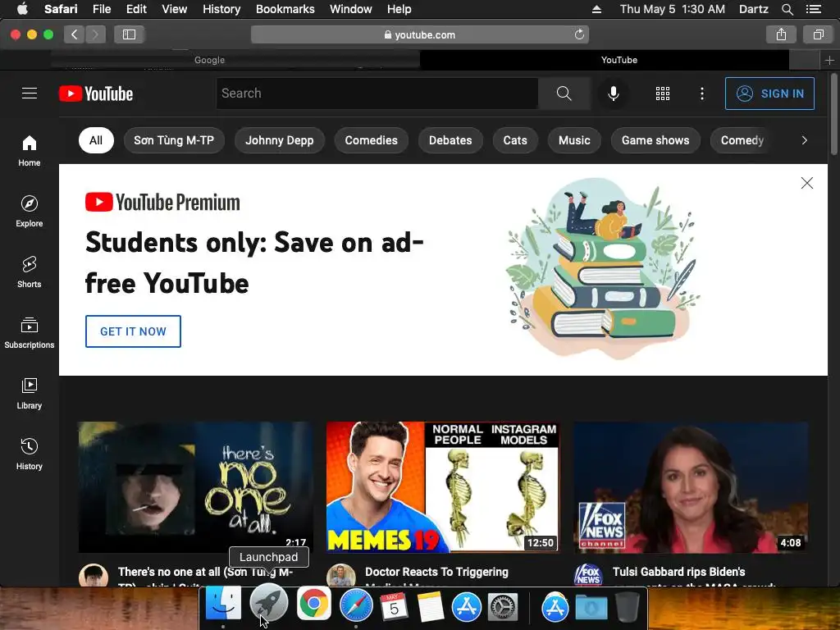840x630 pixels.
Task: Open Safari compass icon in dock
Action: point(356,605)
